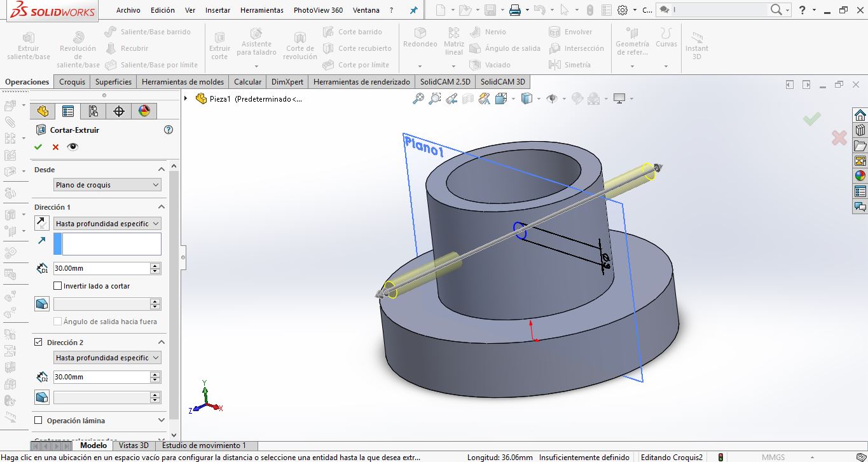The image size is (868, 462).
Task: Click the Zoom to fit magnifier icon
Action: tap(418, 99)
